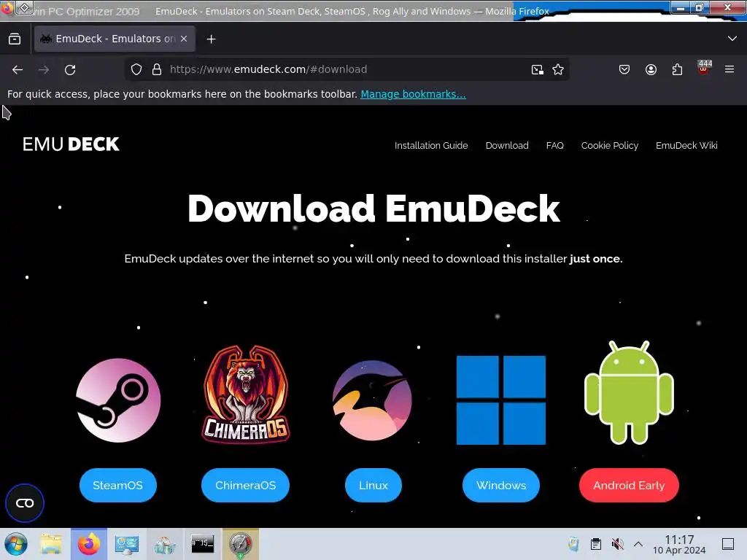
Task: Click the uBlock extension icon showing 444
Action: tap(704, 68)
